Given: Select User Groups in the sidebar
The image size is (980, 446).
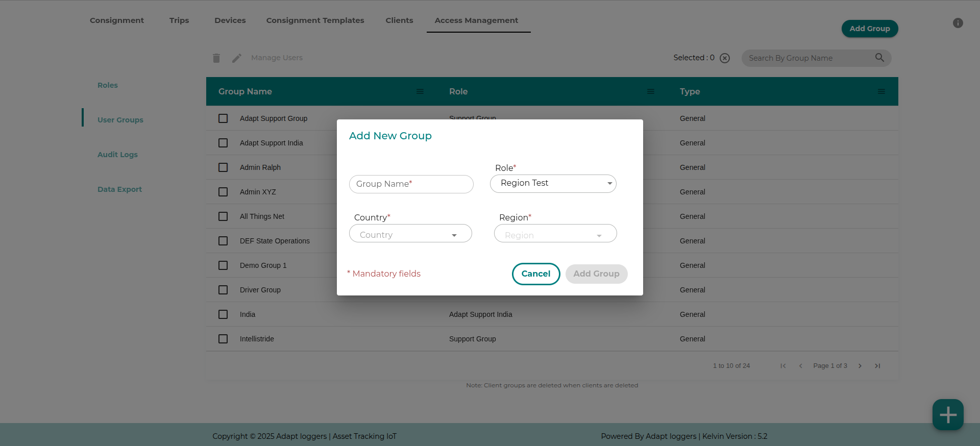Looking at the screenshot, I should [120, 120].
